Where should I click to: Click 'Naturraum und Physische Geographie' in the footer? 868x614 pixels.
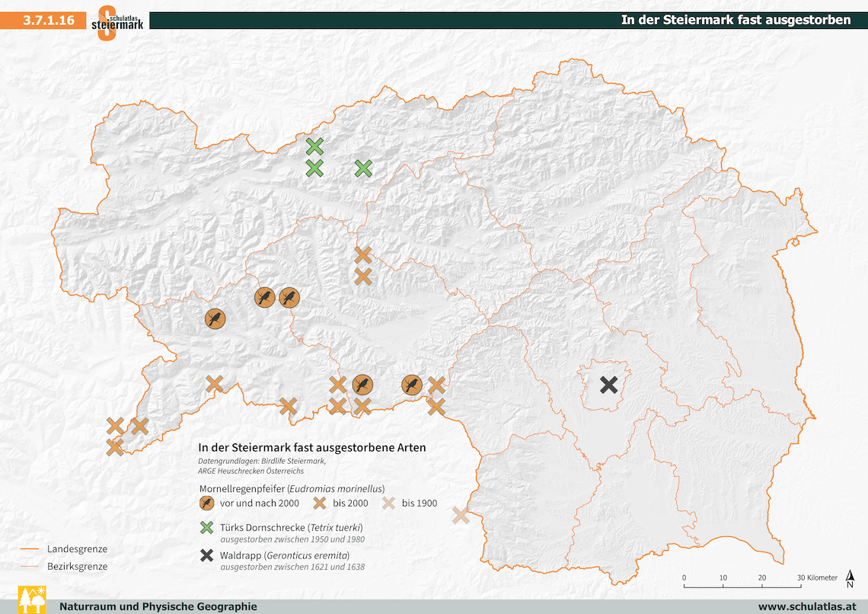coord(158,607)
